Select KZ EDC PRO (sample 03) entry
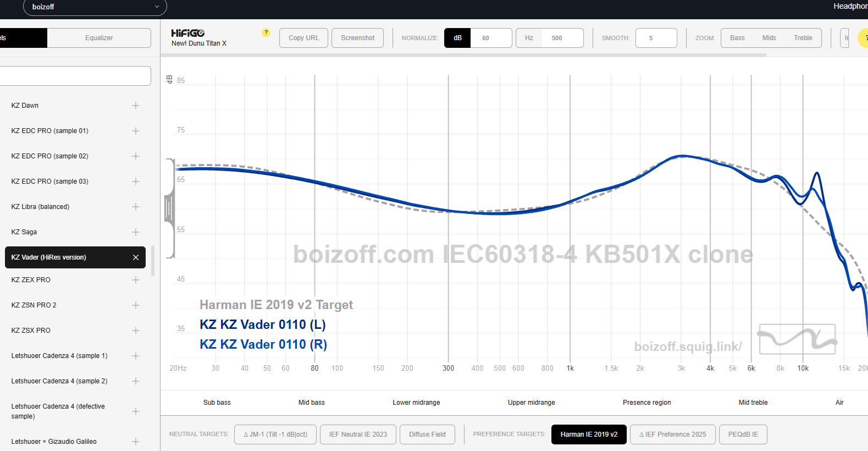868x451 pixels. pos(49,182)
